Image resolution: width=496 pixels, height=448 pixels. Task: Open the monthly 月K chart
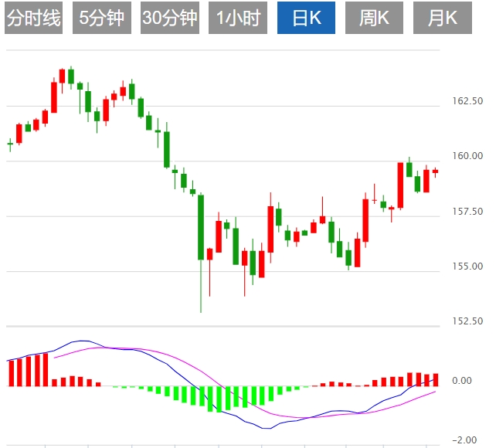[443, 19]
